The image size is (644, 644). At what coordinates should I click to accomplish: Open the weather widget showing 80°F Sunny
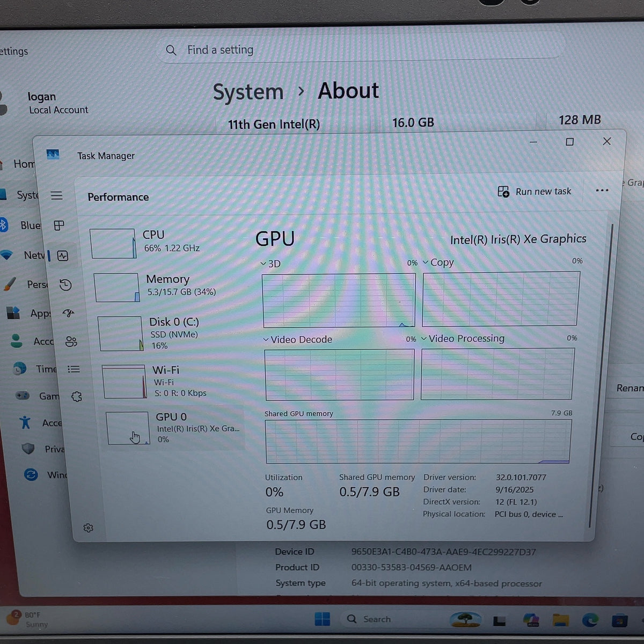27,619
